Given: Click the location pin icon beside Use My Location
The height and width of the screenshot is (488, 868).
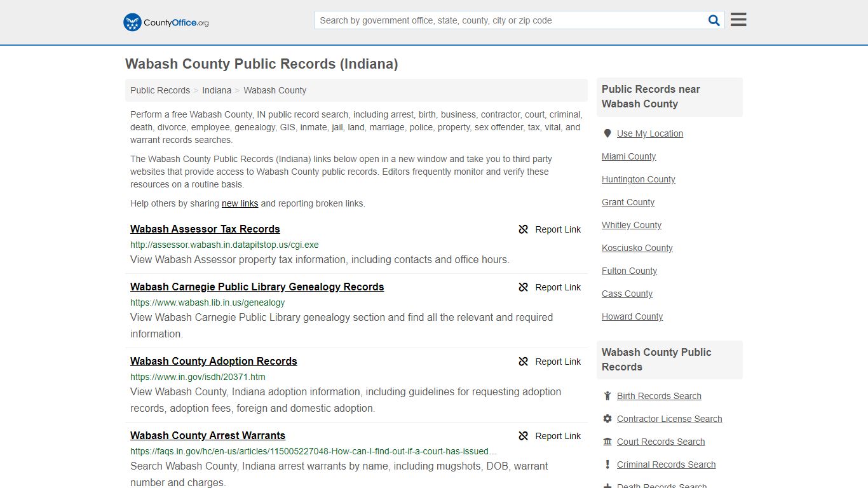Looking at the screenshot, I should pyautogui.click(x=607, y=133).
